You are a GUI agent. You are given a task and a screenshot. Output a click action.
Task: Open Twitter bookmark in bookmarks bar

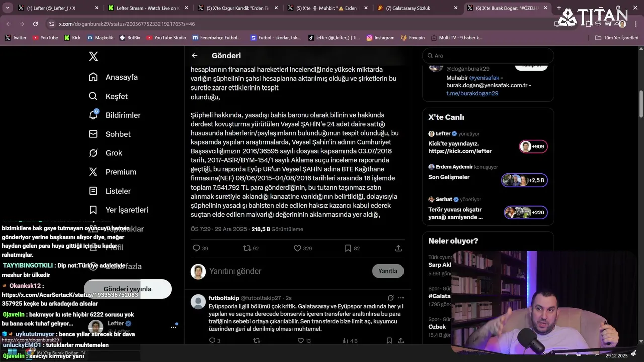coord(16,38)
